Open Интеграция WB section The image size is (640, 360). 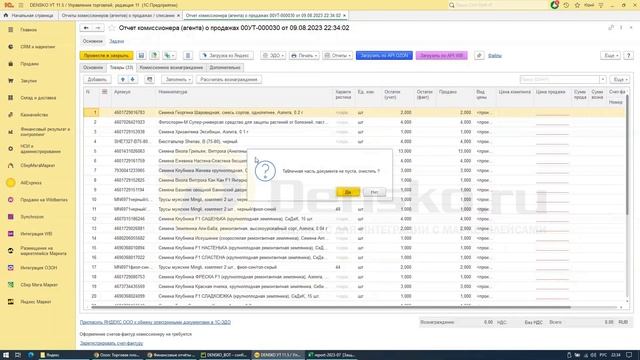[x=36, y=234]
